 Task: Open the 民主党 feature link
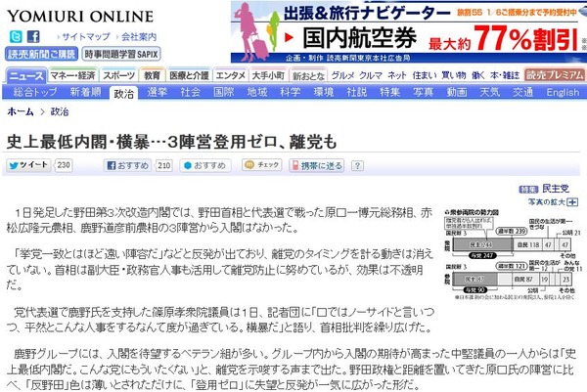click(556, 189)
